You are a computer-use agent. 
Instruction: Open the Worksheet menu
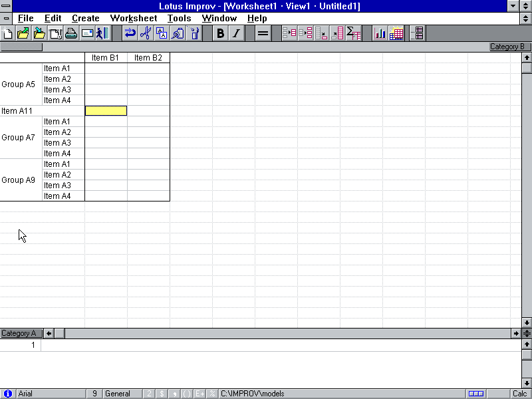point(134,19)
